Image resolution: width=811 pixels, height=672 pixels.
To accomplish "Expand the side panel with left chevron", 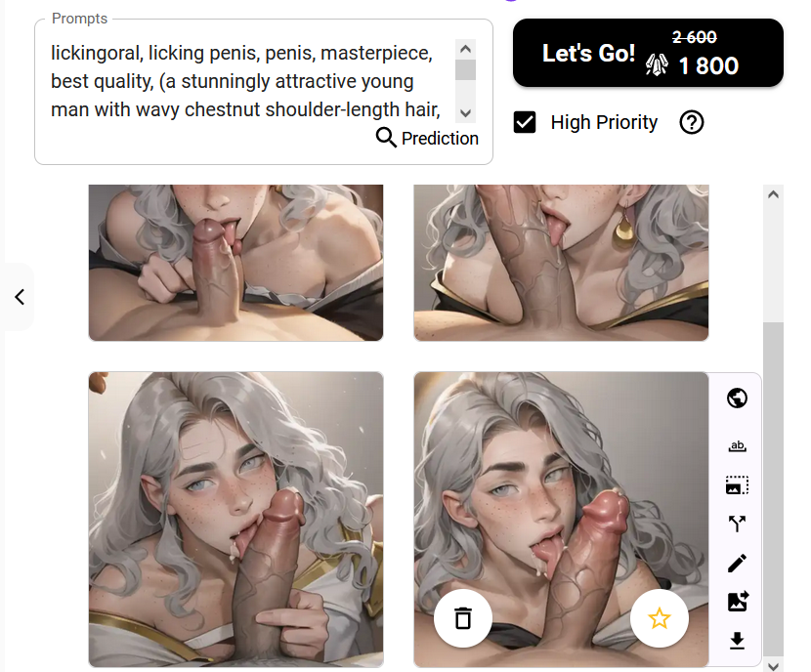I will (x=20, y=297).
